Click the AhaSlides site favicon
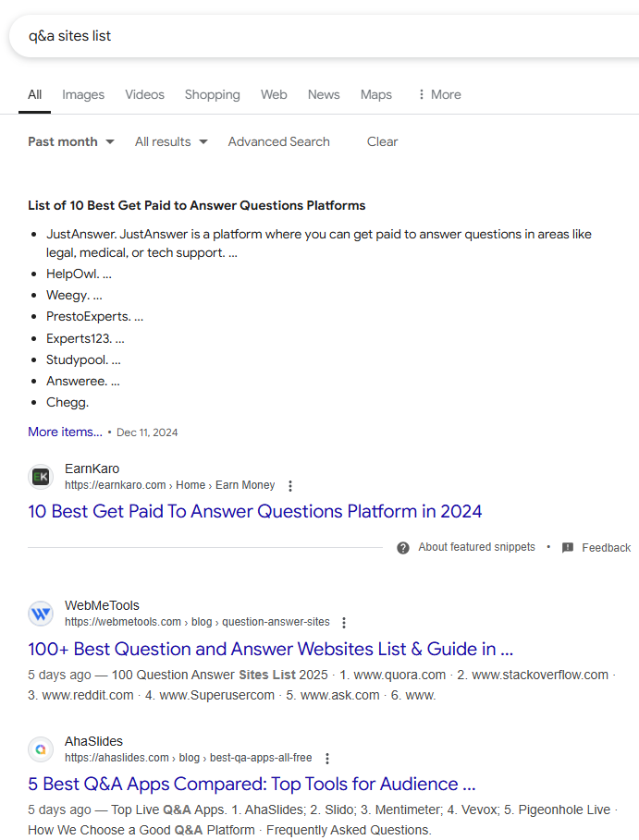 coord(41,749)
